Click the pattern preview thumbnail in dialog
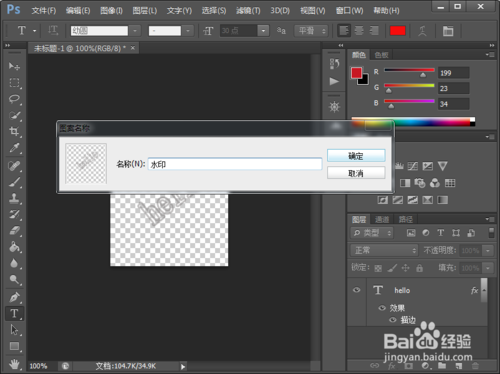Viewport: 500px width, 374px height. [x=86, y=163]
